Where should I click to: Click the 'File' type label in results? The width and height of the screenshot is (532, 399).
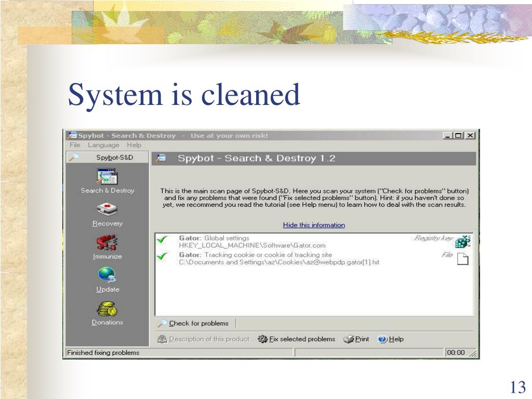click(x=447, y=255)
